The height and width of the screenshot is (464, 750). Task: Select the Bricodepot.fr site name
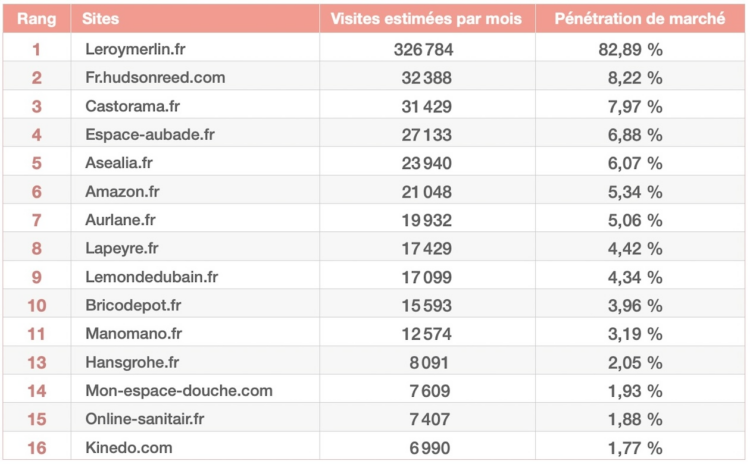(x=133, y=305)
